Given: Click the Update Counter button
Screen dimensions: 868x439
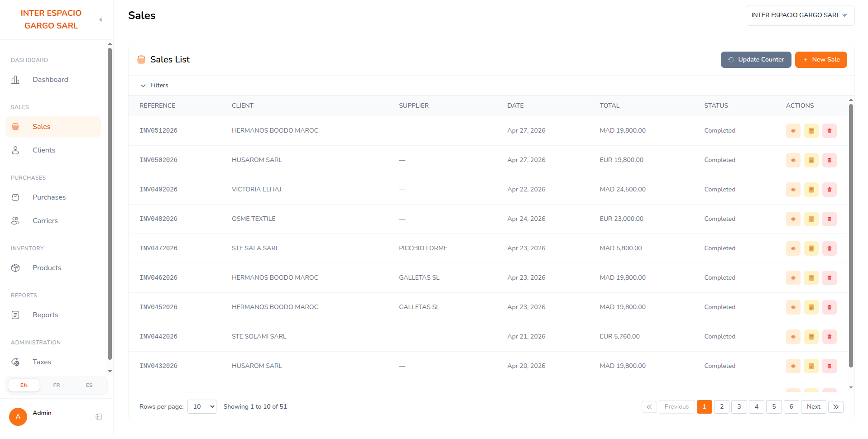Looking at the screenshot, I should pyautogui.click(x=756, y=60).
